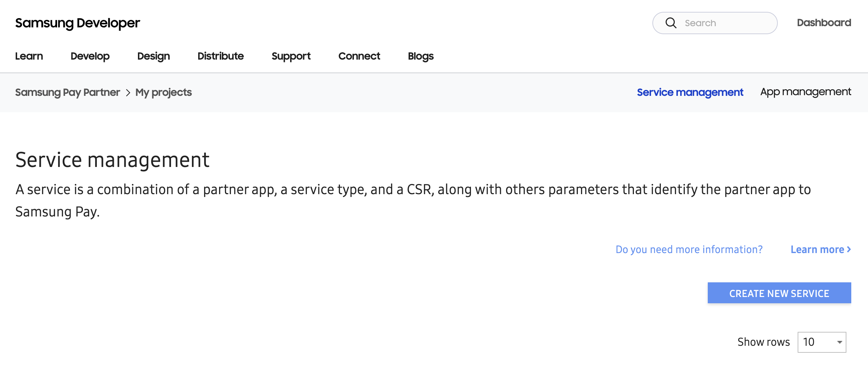Image resolution: width=868 pixels, height=366 pixels.
Task: Open the Support menu
Action: pyautogui.click(x=291, y=56)
